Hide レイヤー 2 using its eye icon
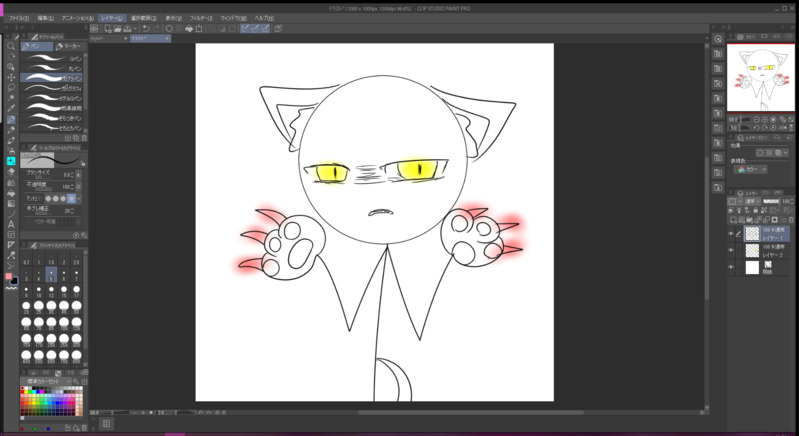 pyautogui.click(x=731, y=250)
